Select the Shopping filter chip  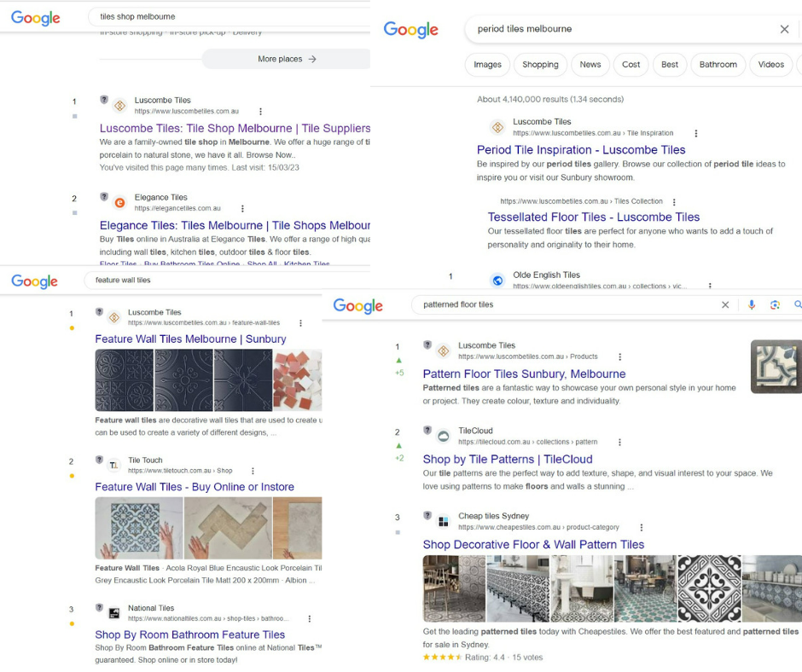tap(540, 65)
